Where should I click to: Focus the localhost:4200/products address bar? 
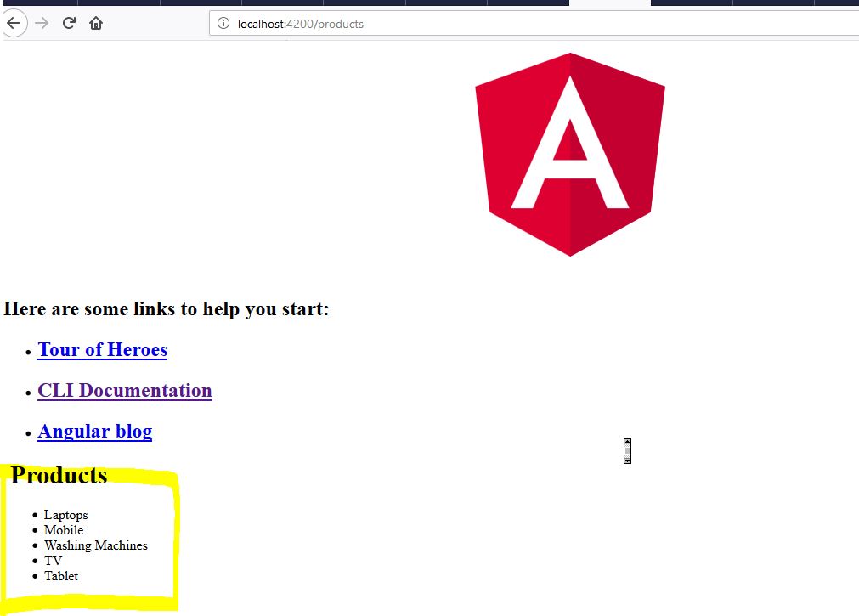point(534,24)
